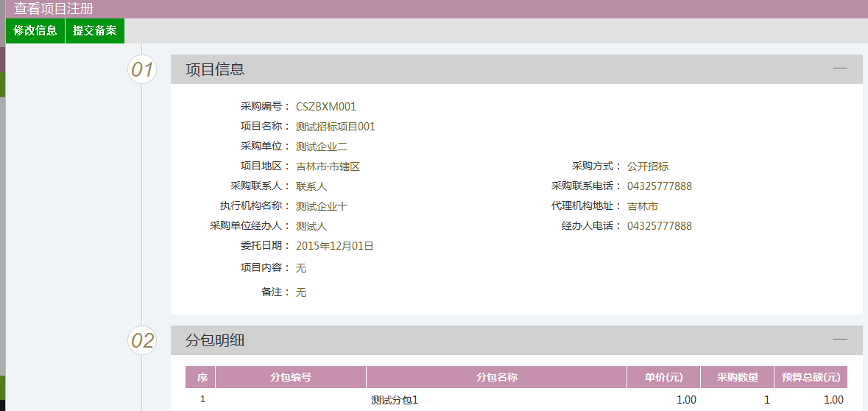Click the 修改信息 button
The width and height of the screenshot is (868, 411).
[x=35, y=31]
